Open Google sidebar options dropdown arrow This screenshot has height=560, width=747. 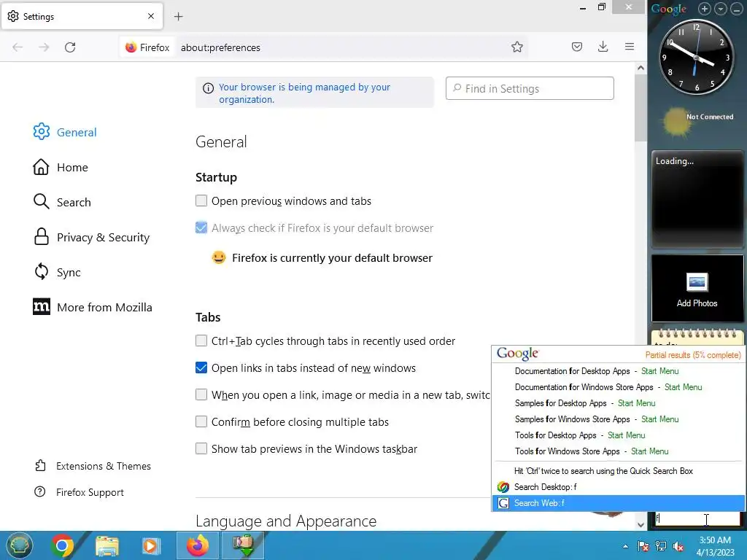(720, 9)
